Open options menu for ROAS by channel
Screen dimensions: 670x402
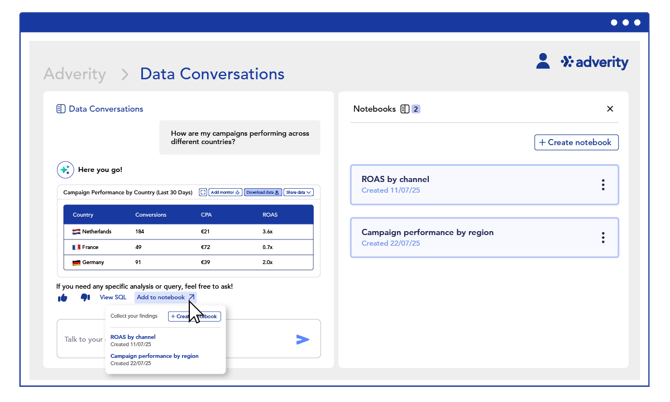click(x=603, y=185)
